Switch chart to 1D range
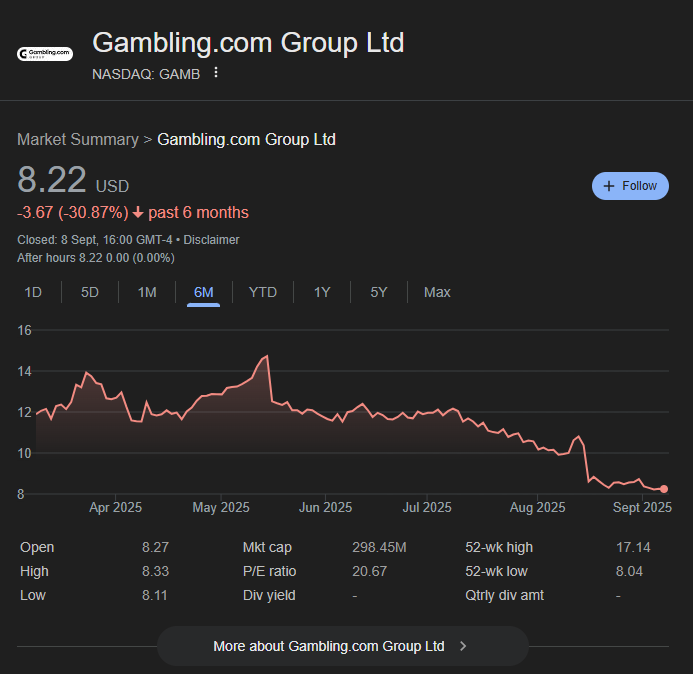This screenshot has width=693, height=674. click(x=33, y=292)
